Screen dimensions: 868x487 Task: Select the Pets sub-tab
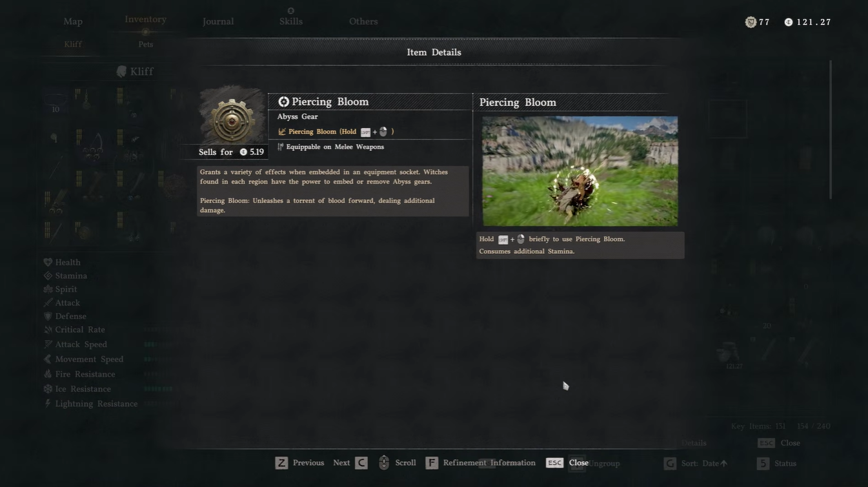coord(146,45)
